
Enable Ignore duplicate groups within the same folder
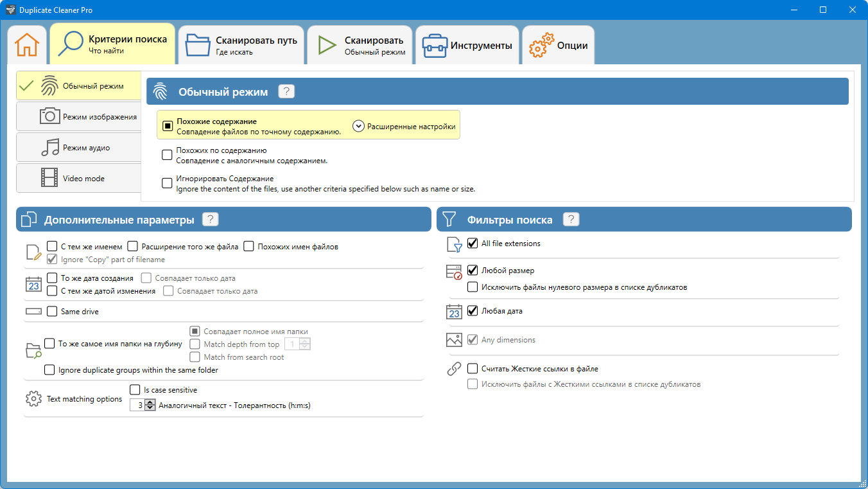click(49, 369)
